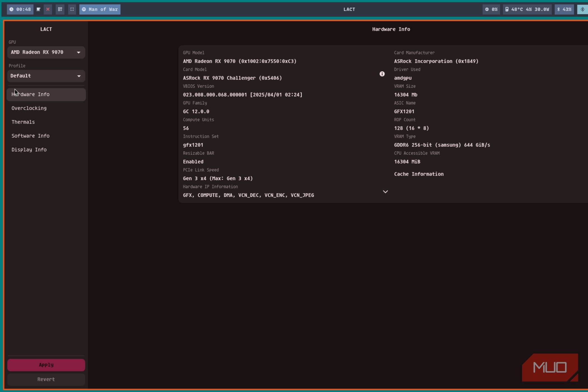Screen dimensions: 588x392
Task: Click the GPU stats widget showing 48°C
Action: [x=527, y=9]
